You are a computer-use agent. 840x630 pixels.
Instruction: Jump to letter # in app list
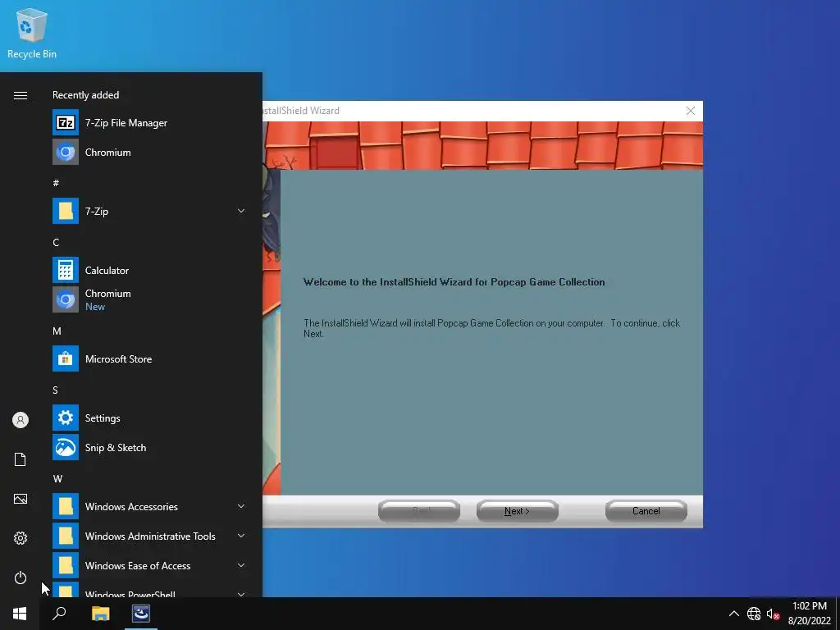56,183
